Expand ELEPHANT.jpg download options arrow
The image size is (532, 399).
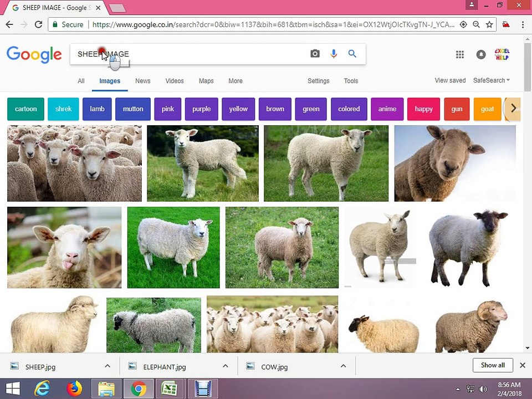[226, 366]
